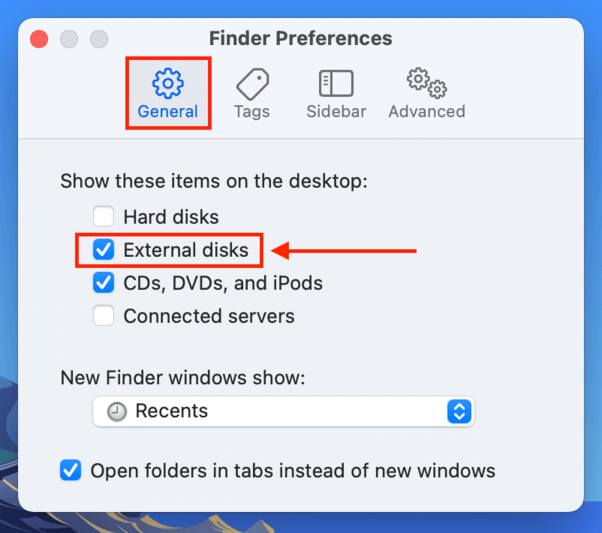The image size is (602, 533).
Task: Click the Recents text in the popup menu
Action: tap(172, 411)
